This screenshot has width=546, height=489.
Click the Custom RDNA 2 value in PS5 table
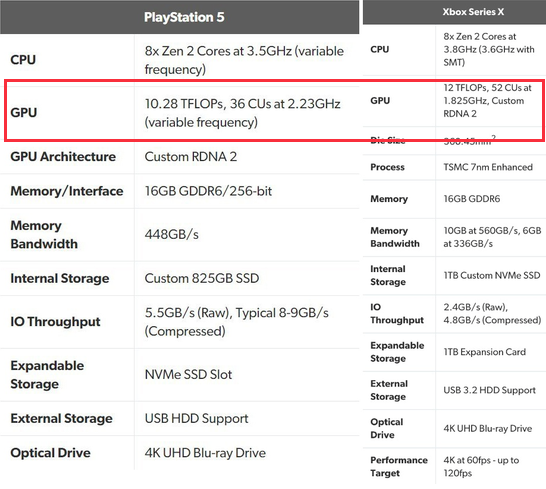coord(191,156)
